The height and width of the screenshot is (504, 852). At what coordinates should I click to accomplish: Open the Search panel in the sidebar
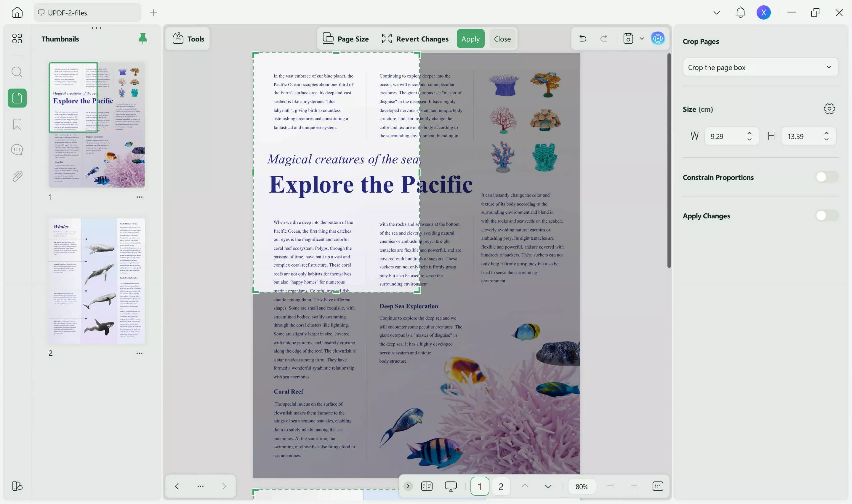point(16,72)
